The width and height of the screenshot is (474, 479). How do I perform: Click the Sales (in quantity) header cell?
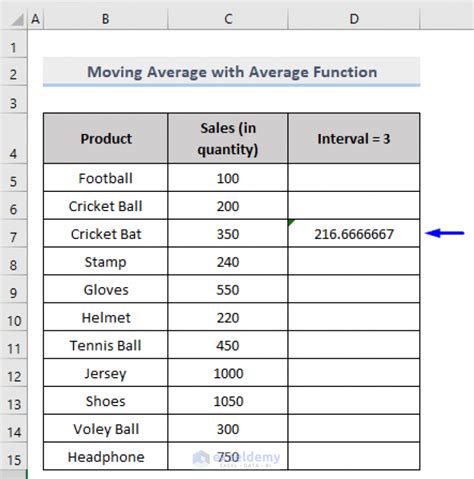pos(228,138)
